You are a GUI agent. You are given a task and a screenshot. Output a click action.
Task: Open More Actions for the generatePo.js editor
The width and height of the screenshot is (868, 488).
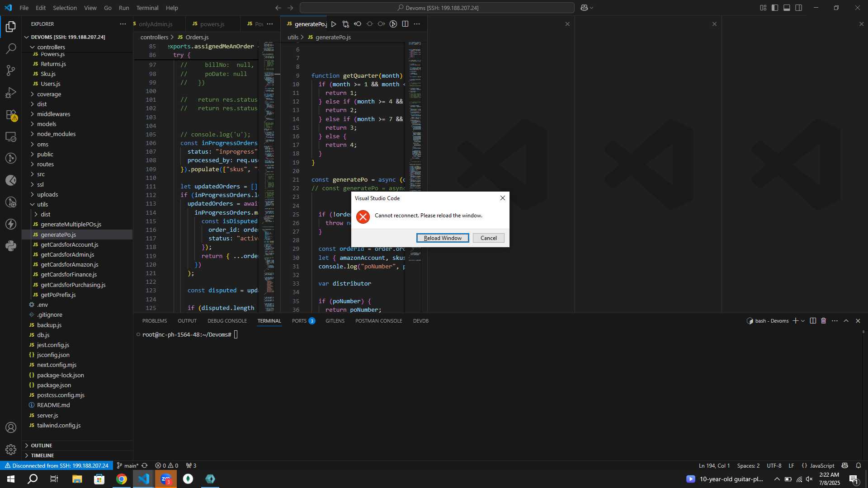[417, 24]
